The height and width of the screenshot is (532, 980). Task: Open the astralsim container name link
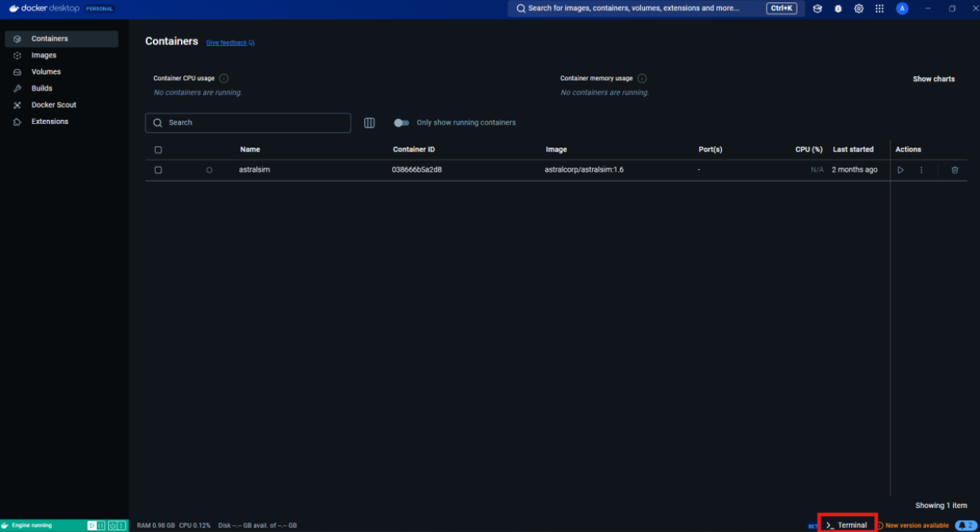click(x=255, y=170)
